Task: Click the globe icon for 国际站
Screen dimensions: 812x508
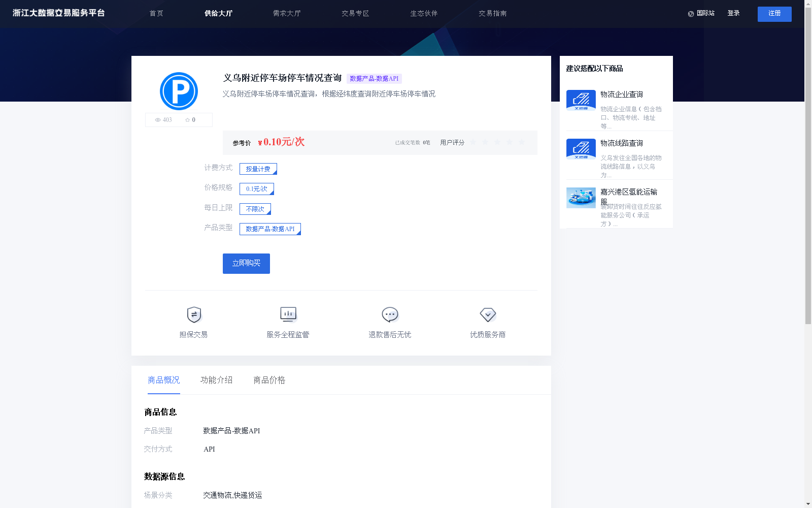Action: coord(691,14)
